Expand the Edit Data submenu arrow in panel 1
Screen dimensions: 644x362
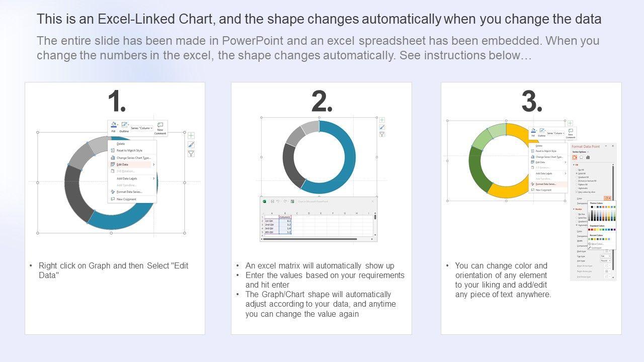(x=153, y=164)
